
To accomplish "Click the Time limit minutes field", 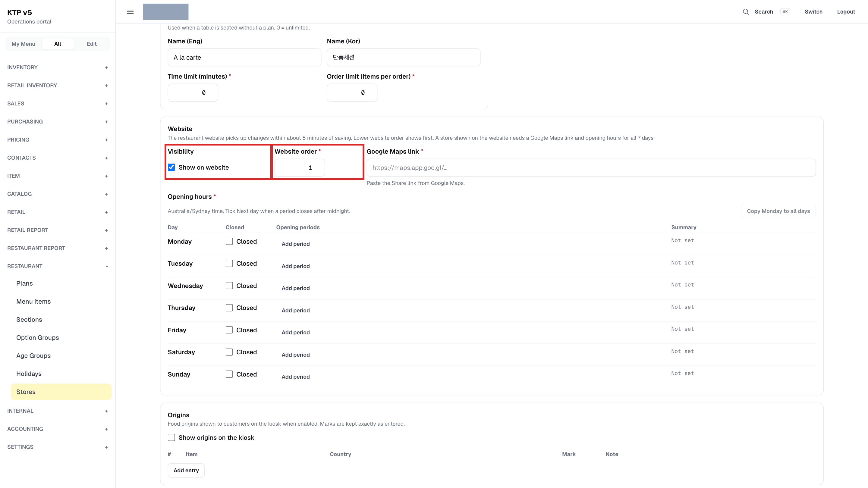I will [x=193, y=92].
